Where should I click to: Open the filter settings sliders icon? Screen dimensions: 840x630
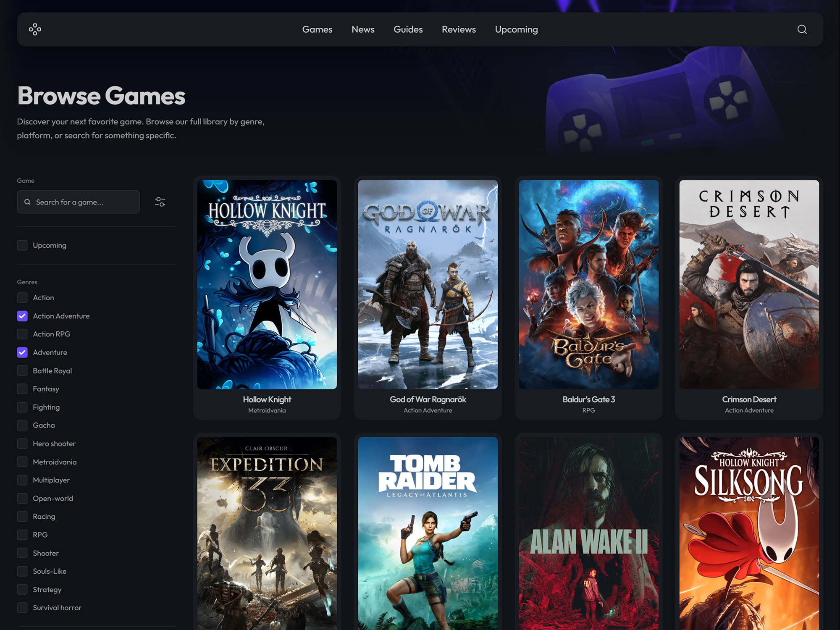160,202
